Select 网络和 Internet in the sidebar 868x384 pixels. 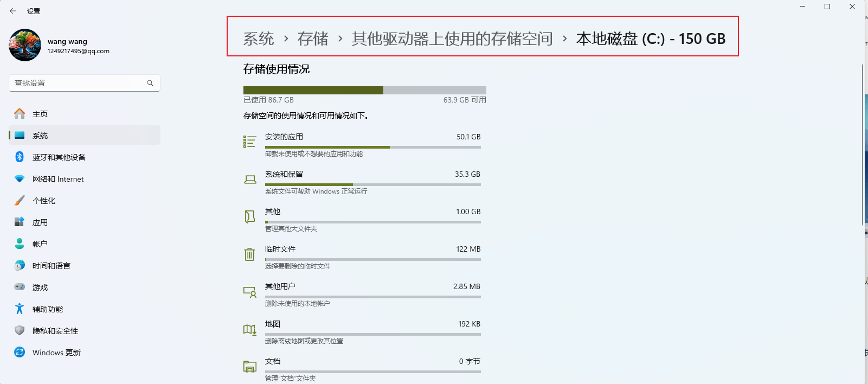click(85, 178)
